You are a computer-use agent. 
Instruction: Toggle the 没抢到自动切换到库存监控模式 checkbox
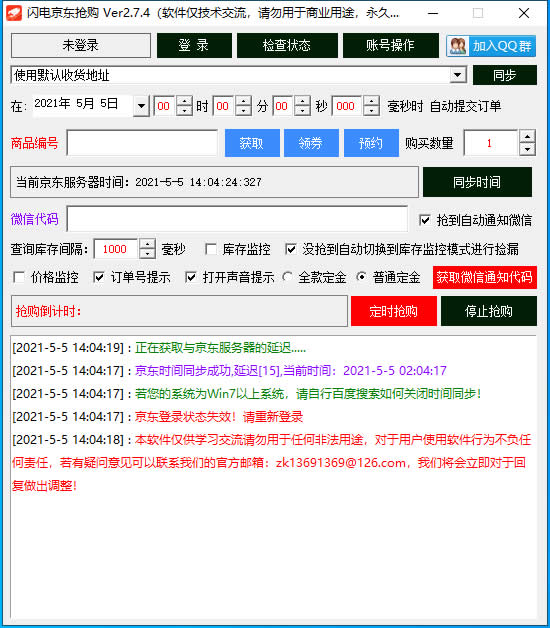click(291, 249)
